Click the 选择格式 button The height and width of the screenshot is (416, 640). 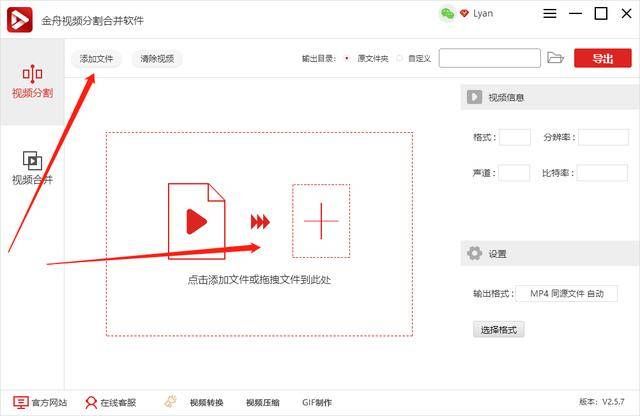498,329
